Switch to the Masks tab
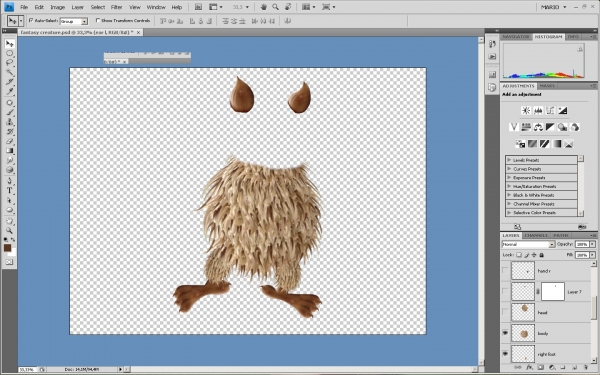Image resolution: width=600 pixels, height=375 pixels. (547, 86)
